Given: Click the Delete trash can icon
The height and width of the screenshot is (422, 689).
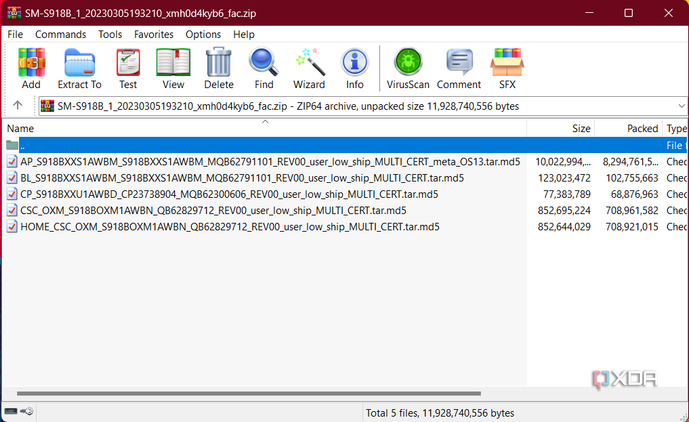Looking at the screenshot, I should 219,69.
